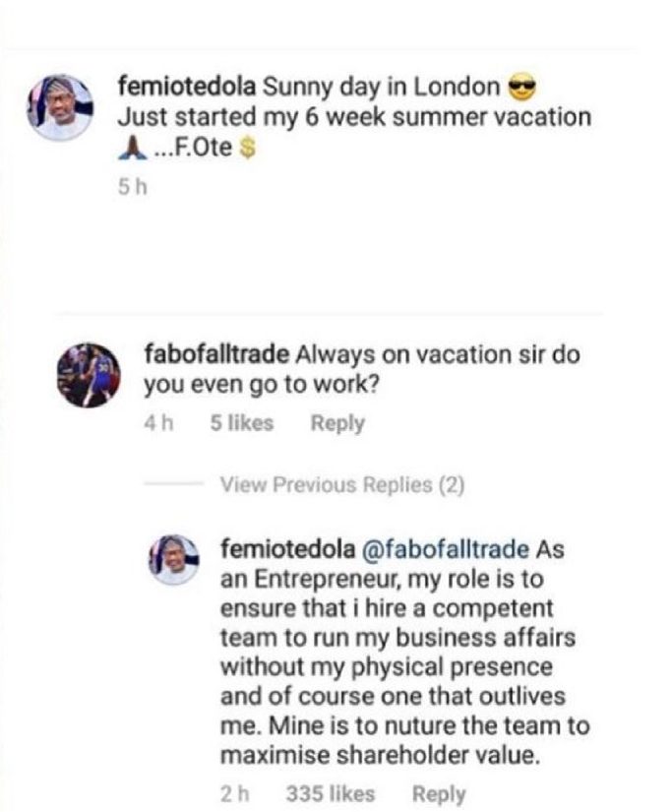Image resolution: width=672 pixels, height=812 pixels.
Task: Click the 4 h timestamp on fabofalltrade's comment
Action: [x=158, y=423]
